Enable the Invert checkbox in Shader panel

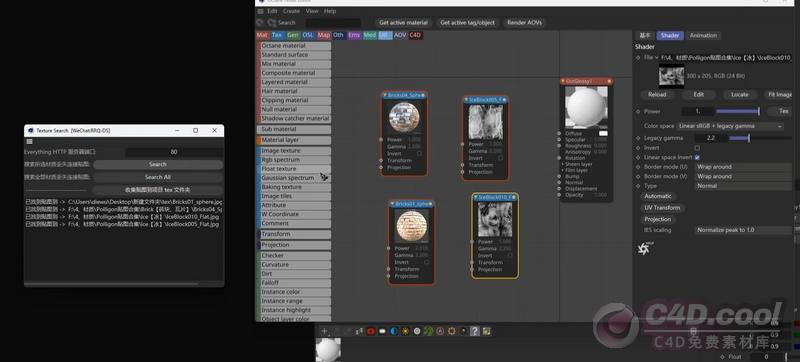pyautogui.click(x=697, y=148)
